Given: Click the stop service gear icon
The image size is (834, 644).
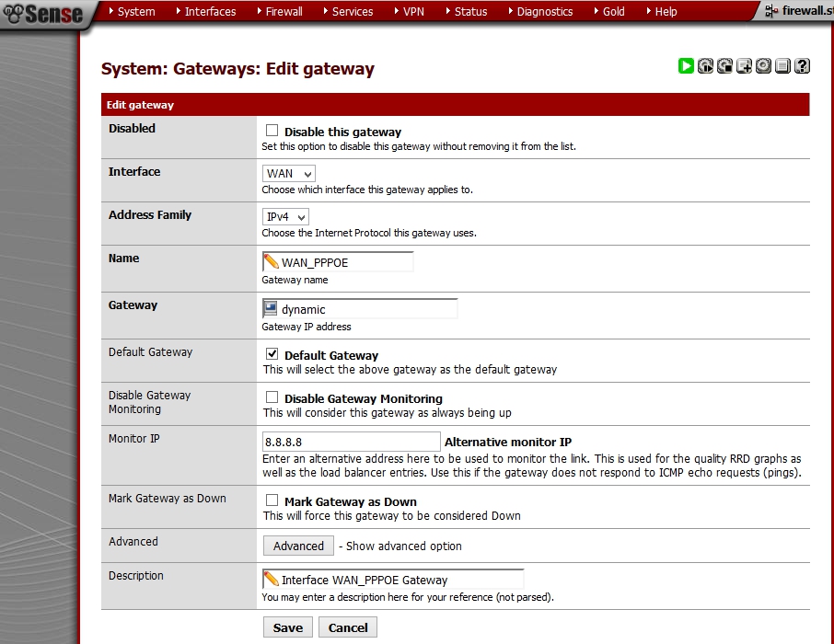Looking at the screenshot, I should coord(724,65).
